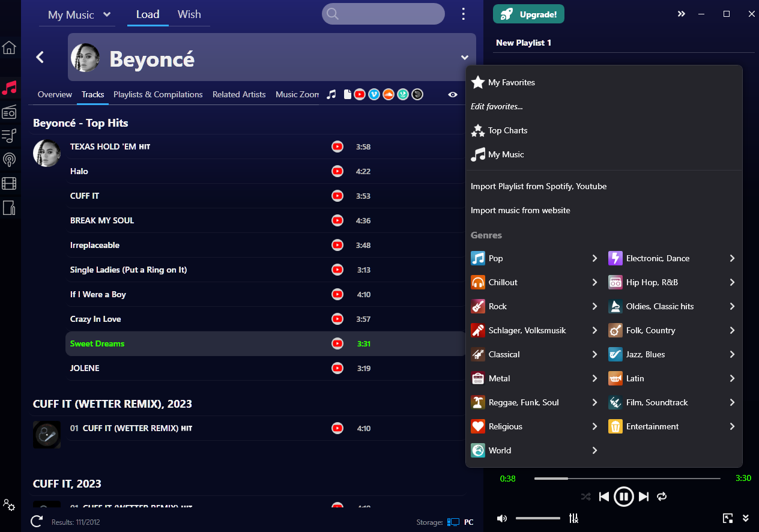Expand Hip Hop, R&B submenu arrow
The height and width of the screenshot is (532, 759).
pyautogui.click(x=732, y=282)
